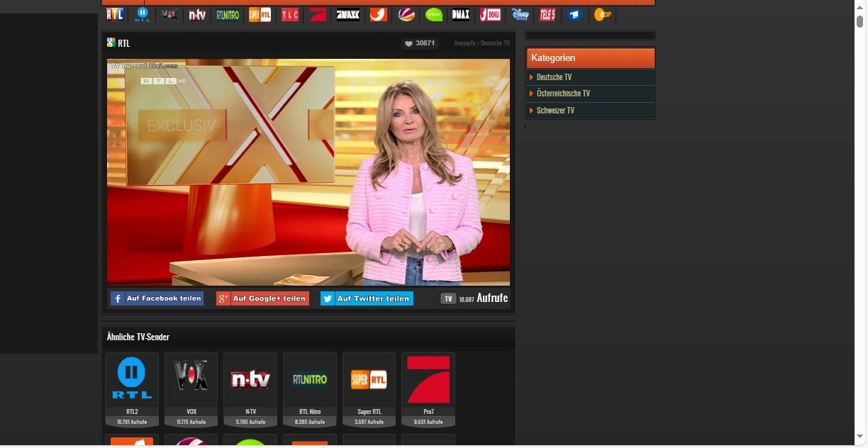Open the Disney Channel icon
The width and height of the screenshot is (868, 448).
(520, 15)
